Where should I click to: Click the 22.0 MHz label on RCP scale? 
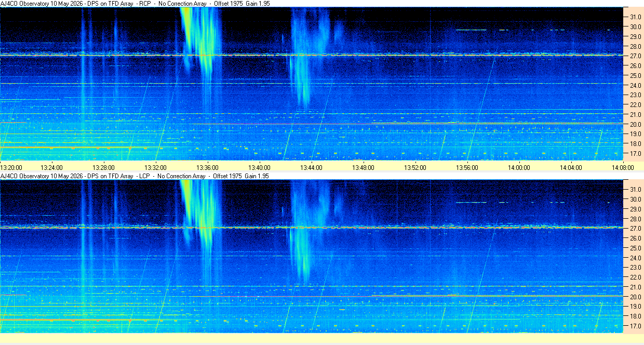pos(636,104)
